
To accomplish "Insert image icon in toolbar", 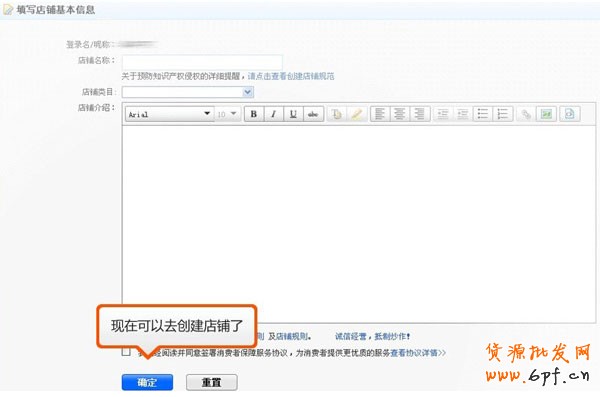I will 546,114.
